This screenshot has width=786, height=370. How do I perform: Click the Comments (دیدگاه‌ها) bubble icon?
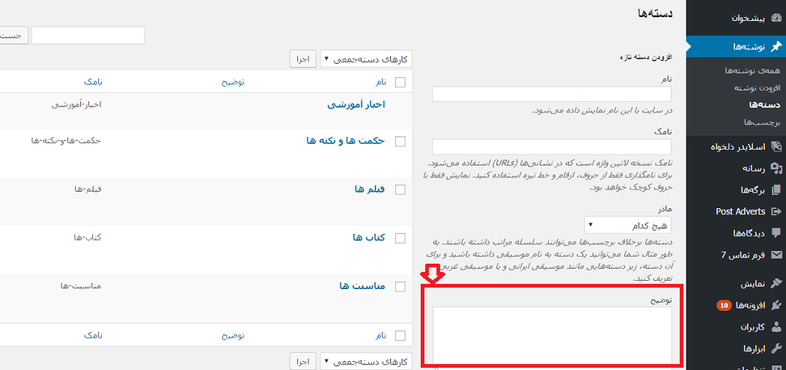click(x=776, y=233)
